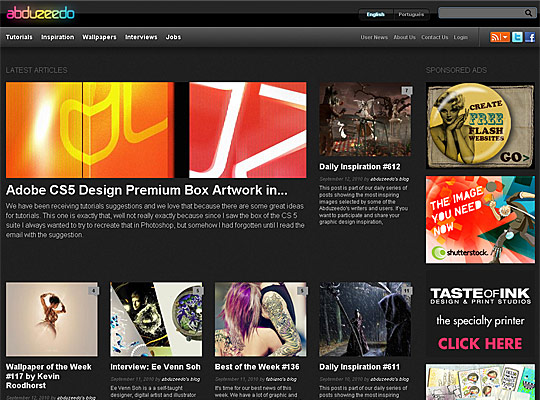
Task: Open Best of the Week #136 title
Action: tap(257, 367)
